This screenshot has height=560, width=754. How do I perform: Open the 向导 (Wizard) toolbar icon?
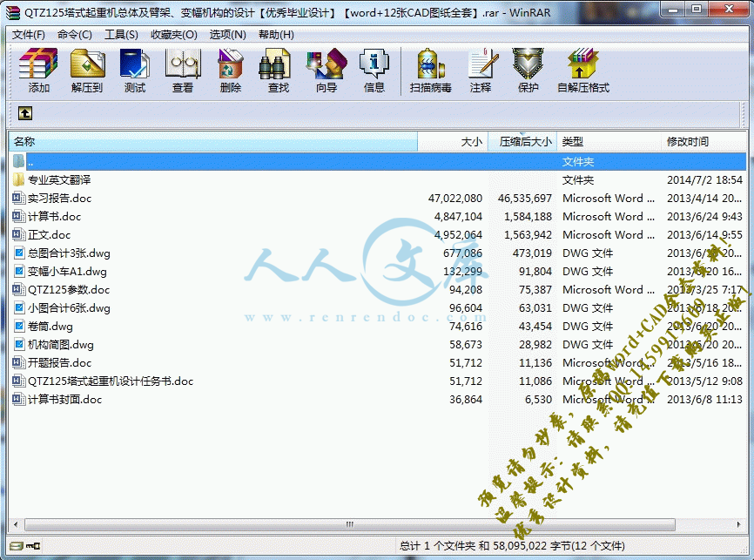tap(327, 63)
